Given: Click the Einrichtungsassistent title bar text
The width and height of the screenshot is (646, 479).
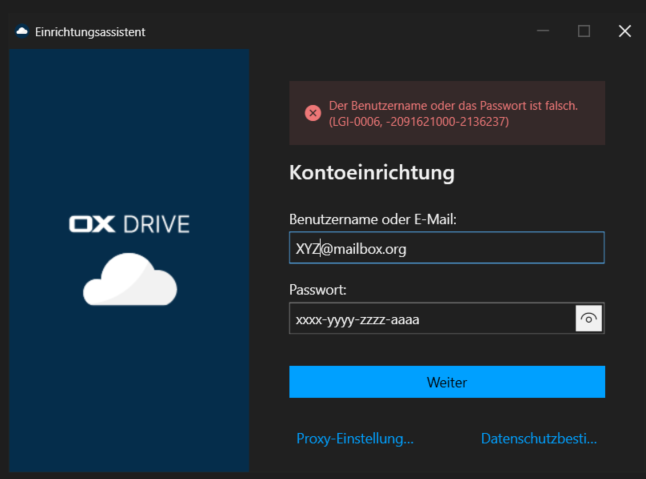Looking at the screenshot, I should coord(90,31).
